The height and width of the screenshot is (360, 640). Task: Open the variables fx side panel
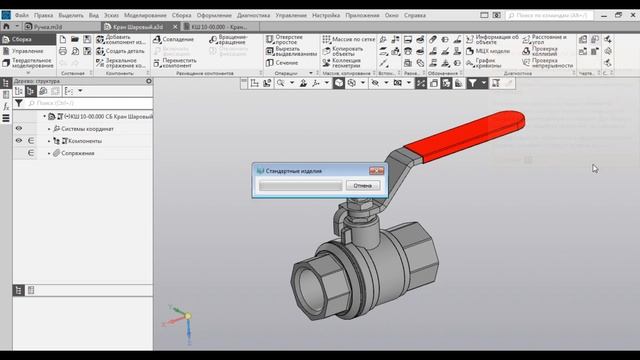[x=6, y=107]
